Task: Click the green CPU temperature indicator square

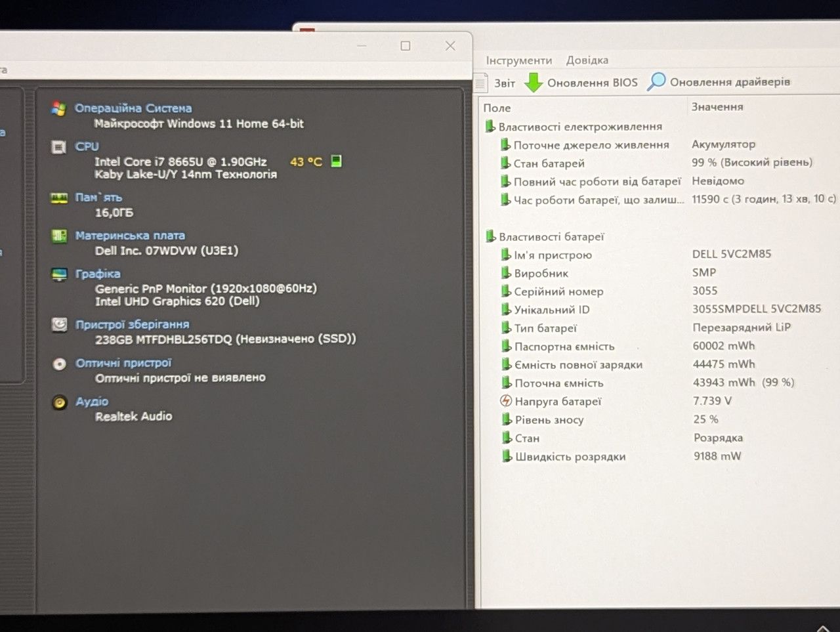Action: tap(336, 161)
